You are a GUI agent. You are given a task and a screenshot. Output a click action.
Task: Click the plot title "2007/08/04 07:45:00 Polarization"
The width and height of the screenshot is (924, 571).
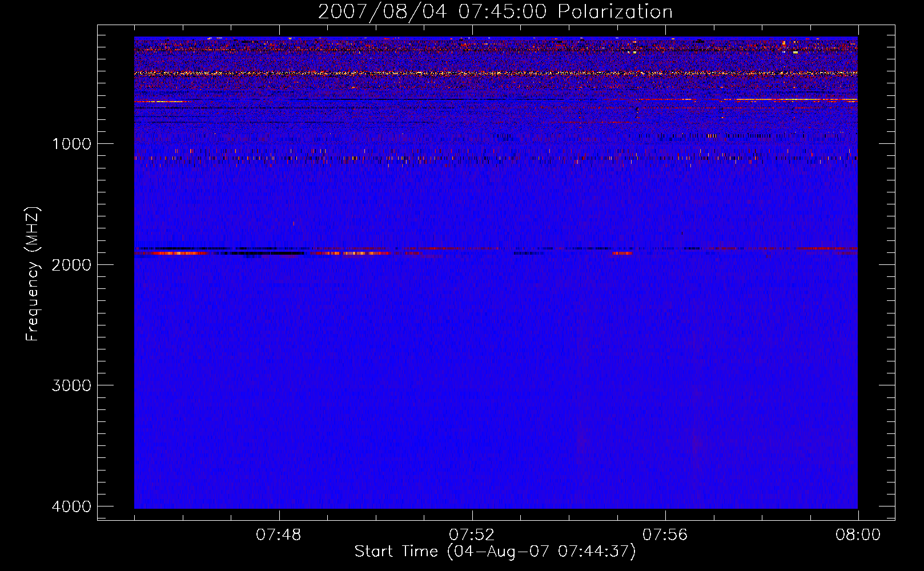coord(495,12)
